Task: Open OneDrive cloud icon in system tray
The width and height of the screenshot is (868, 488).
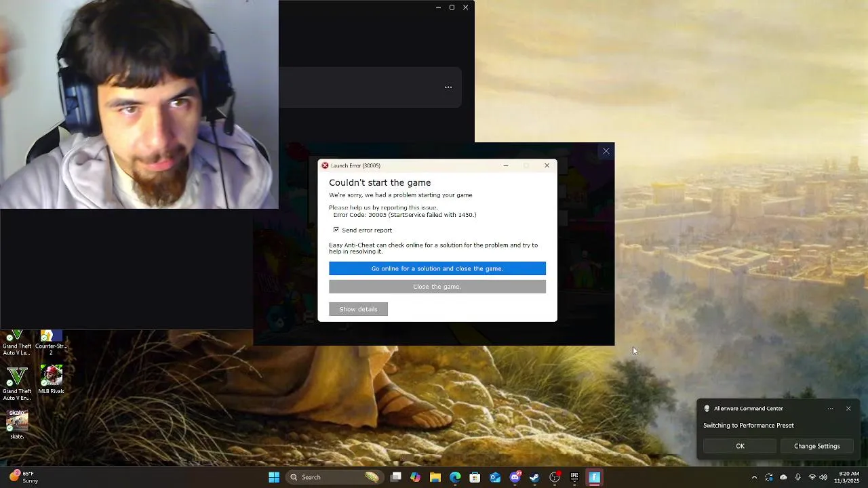Action: [x=783, y=477]
